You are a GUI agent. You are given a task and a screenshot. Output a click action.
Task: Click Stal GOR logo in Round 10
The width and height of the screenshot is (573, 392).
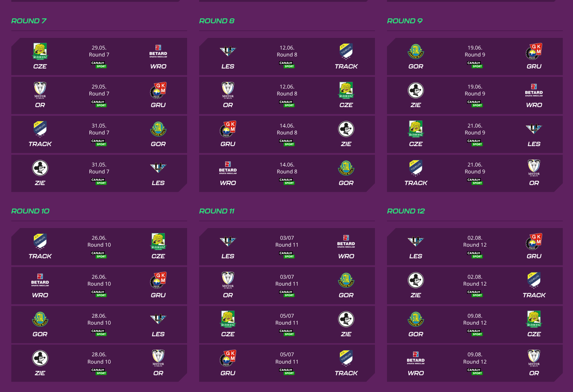(x=40, y=319)
